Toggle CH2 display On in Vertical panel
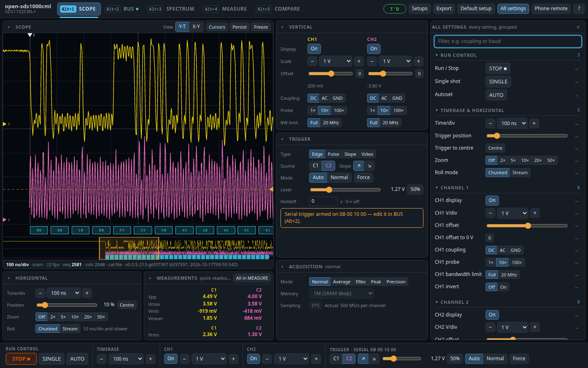This screenshot has width=588, height=368. (x=374, y=49)
